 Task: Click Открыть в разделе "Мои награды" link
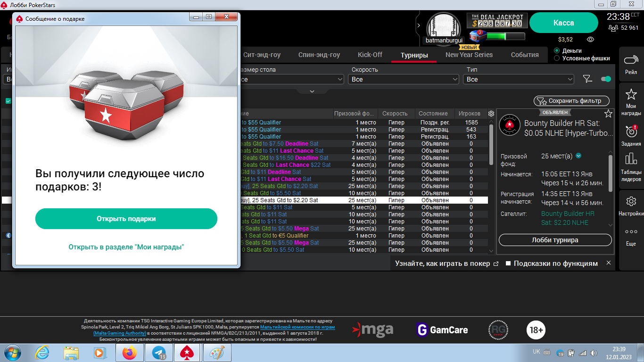(x=126, y=247)
